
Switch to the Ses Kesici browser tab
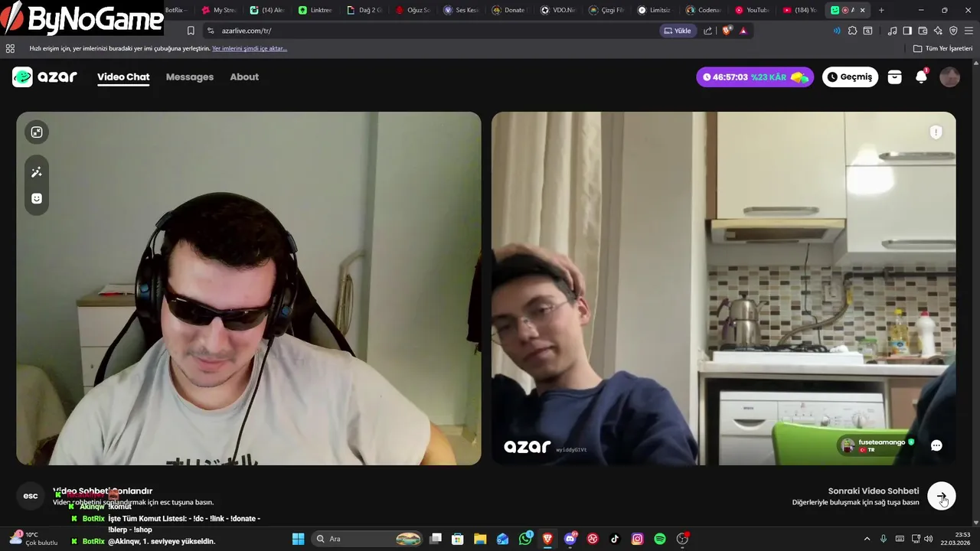click(x=462, y=10)
